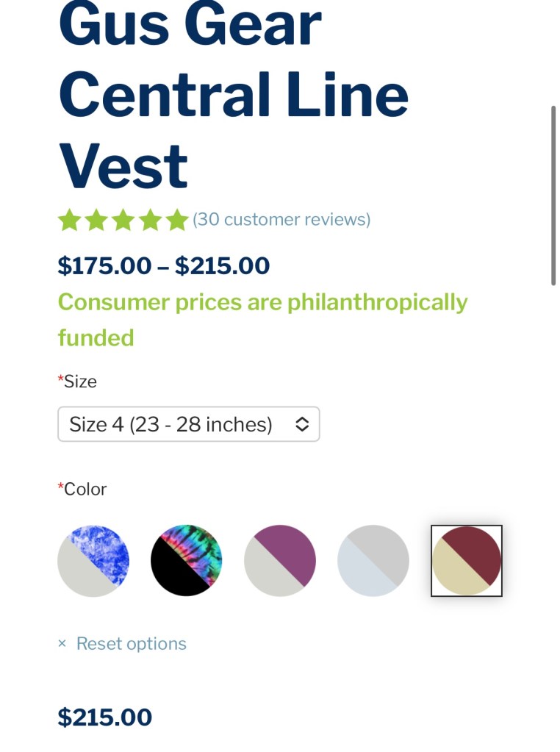Image resolution: width=560 pixels, height=752 pixels.
Task: Click the $175.00 – $215.00 price range
Action: (x=164, y=265)
